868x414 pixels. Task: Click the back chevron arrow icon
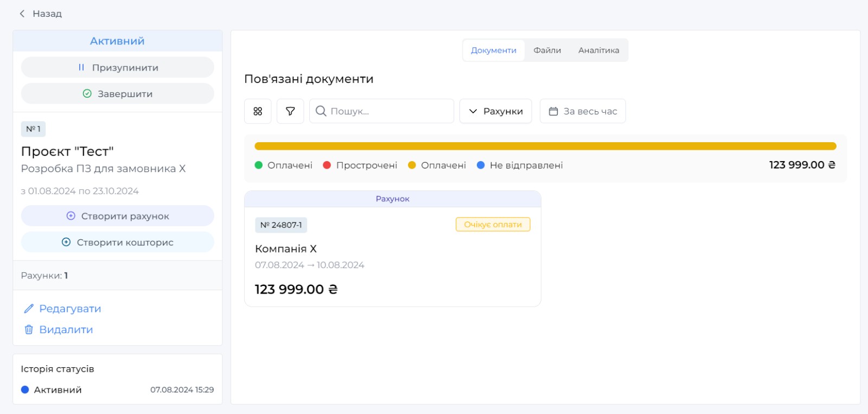point(22,14)
